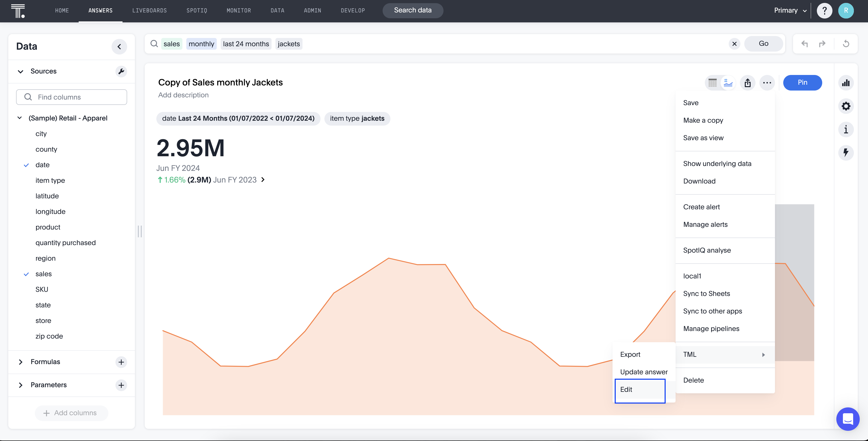The height and width of the screenshot is (441, 868).
Task: Click the wrench icon beside Sources
Action: click(x=121, y=71)
